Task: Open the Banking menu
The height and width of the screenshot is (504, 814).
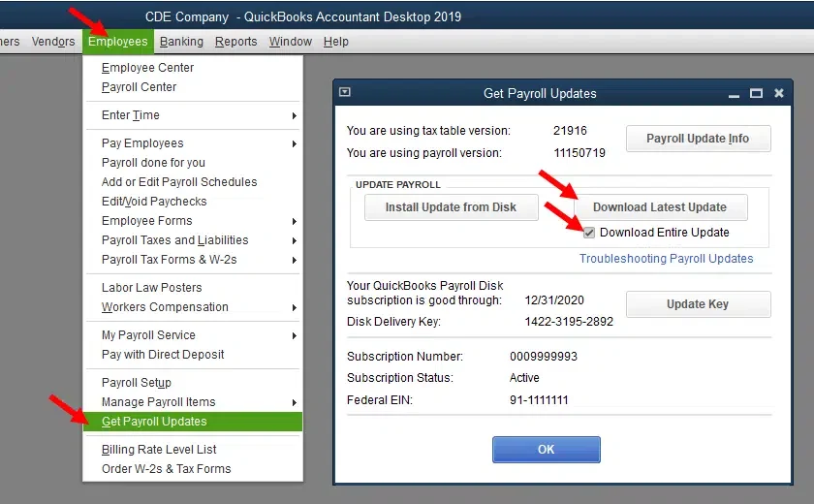Action: (181, 42)
